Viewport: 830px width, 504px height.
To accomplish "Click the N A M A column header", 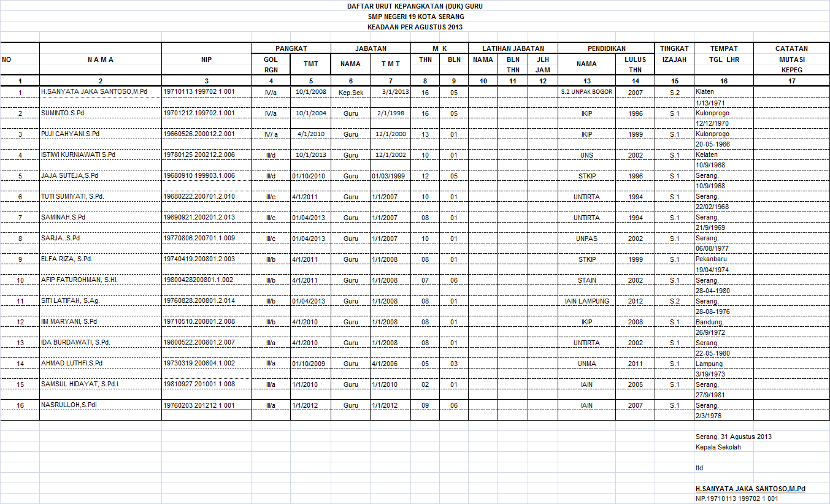I will [101, 59].
